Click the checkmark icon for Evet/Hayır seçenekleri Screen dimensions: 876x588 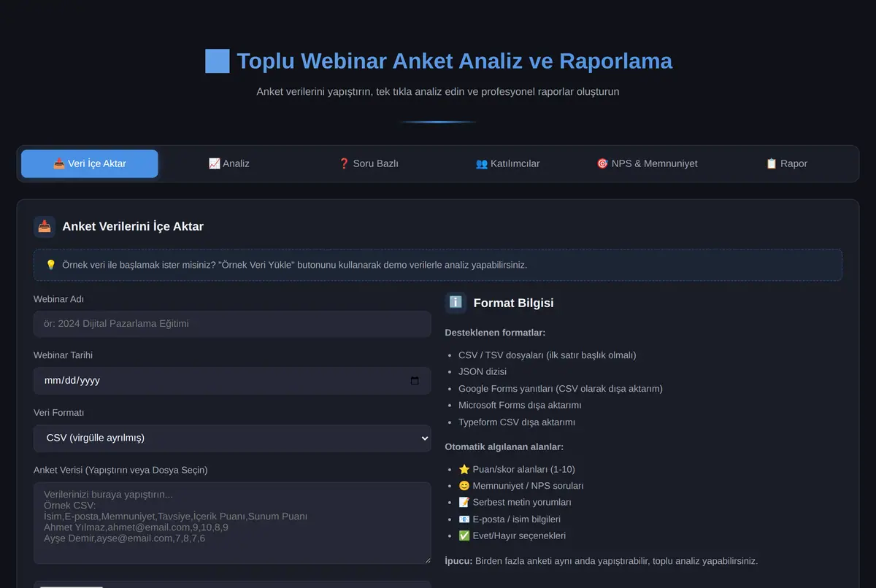[464, 536]
